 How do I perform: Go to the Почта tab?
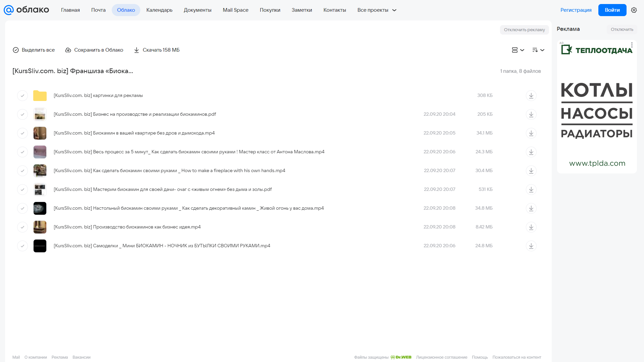pos(98,10)
